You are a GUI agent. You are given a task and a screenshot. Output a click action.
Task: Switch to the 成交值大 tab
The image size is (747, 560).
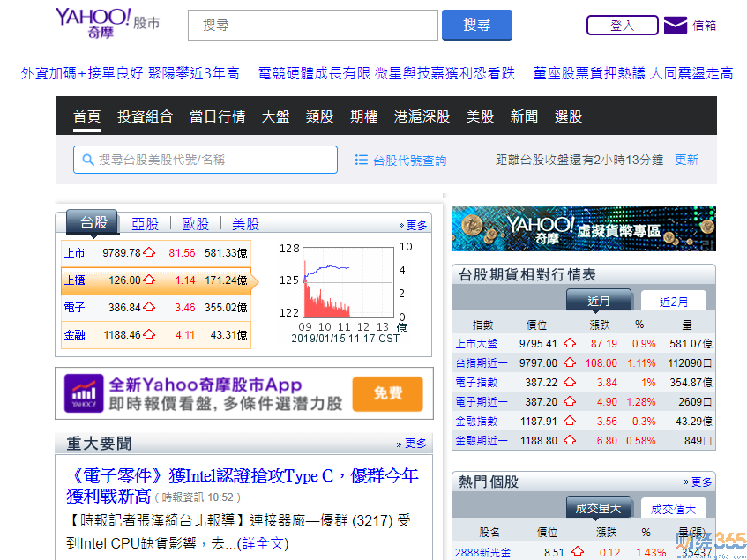[674, 510]
